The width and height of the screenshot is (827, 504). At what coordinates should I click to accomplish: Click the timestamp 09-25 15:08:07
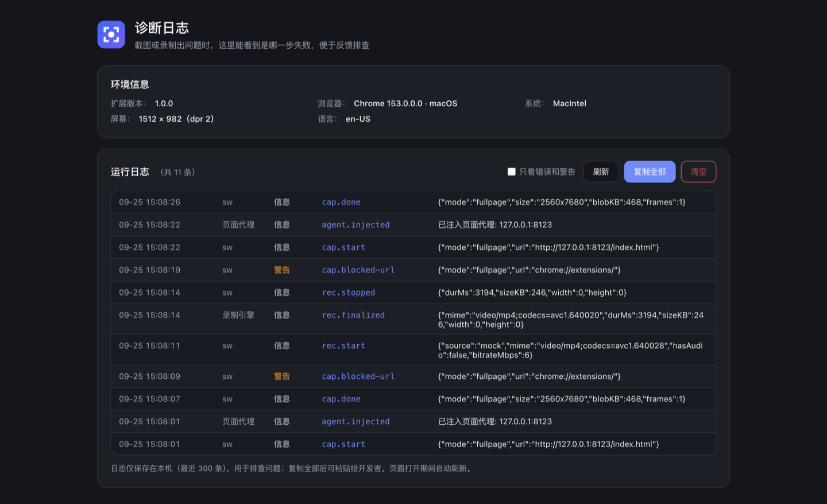point(150,399)
